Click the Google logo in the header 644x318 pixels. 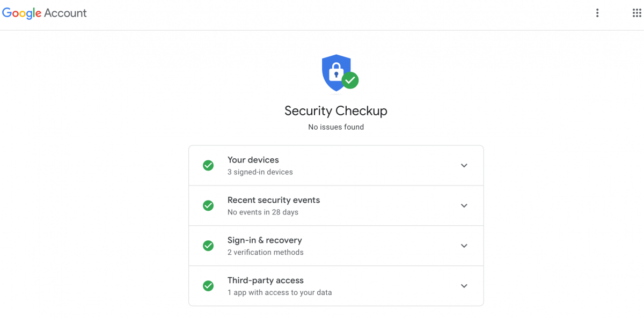(x=20, y=12)
